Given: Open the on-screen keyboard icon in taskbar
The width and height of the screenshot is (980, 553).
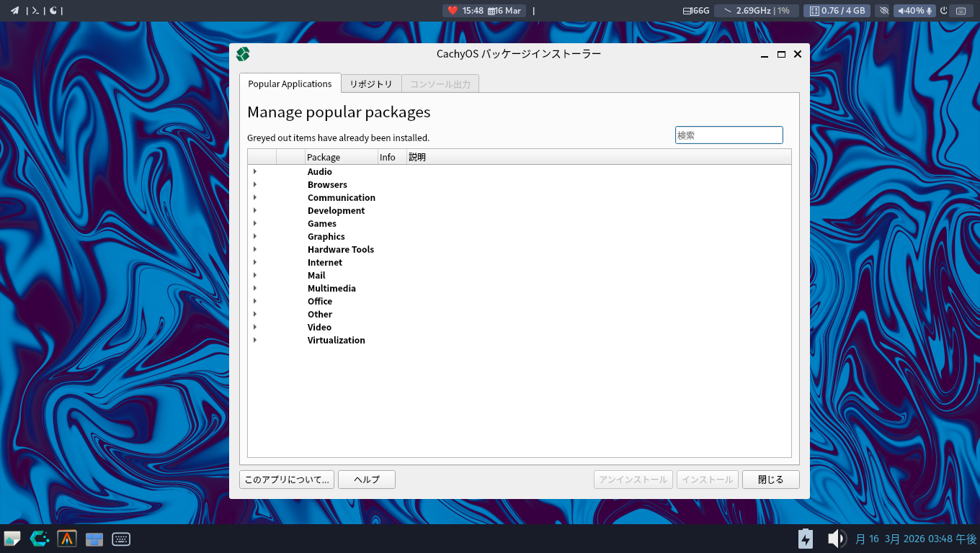Looking at the screenshot, I should 121,539.
